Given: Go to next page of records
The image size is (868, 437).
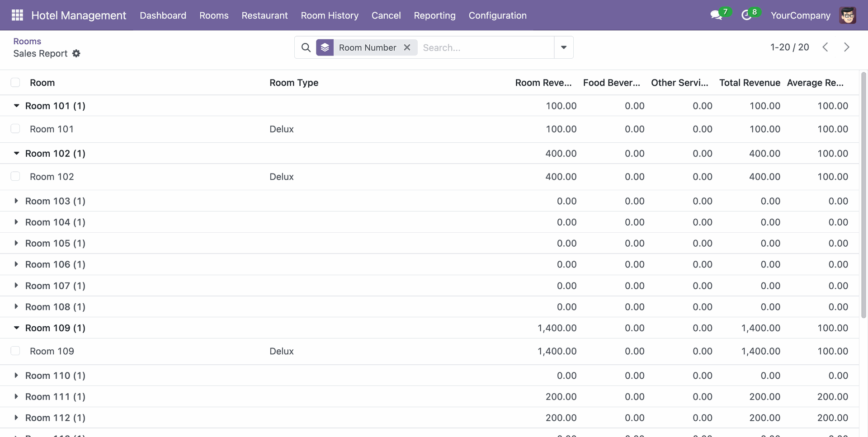Looking at the screenshot, I should tap(846, 47).
